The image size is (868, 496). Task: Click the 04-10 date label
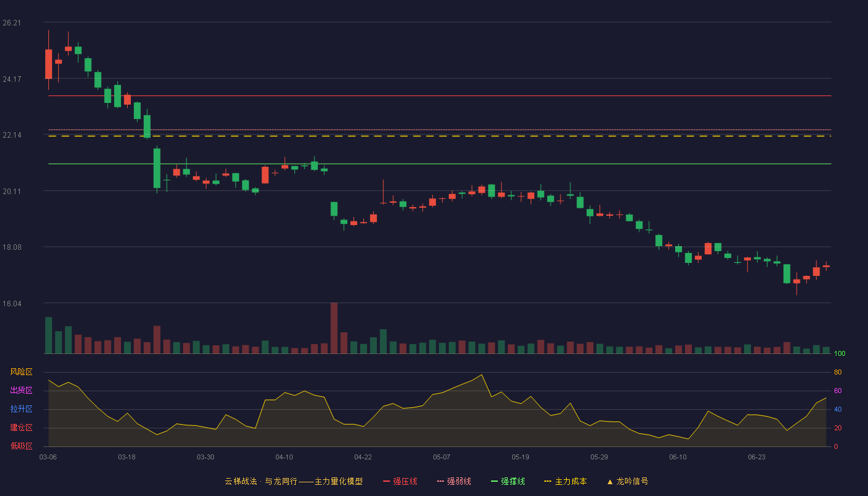[284, 457]
